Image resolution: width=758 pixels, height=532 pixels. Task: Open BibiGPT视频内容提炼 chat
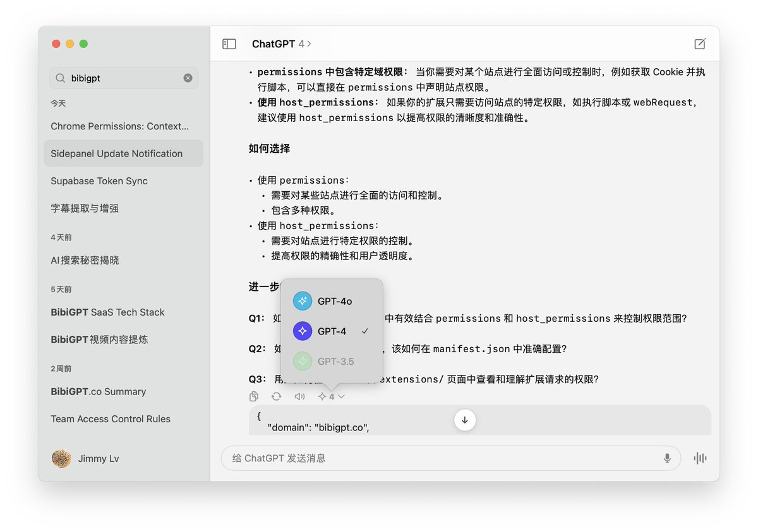point(124,340)
